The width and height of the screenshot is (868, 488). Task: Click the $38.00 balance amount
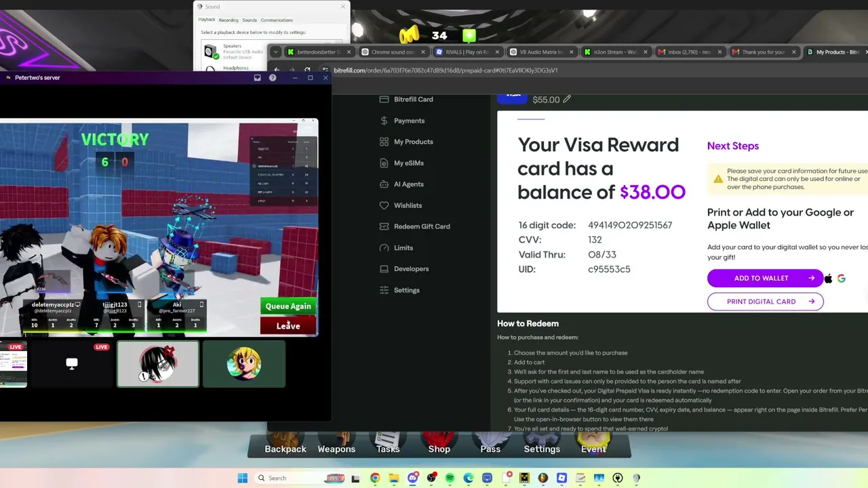pyautogui.click(x=652, y=192)
